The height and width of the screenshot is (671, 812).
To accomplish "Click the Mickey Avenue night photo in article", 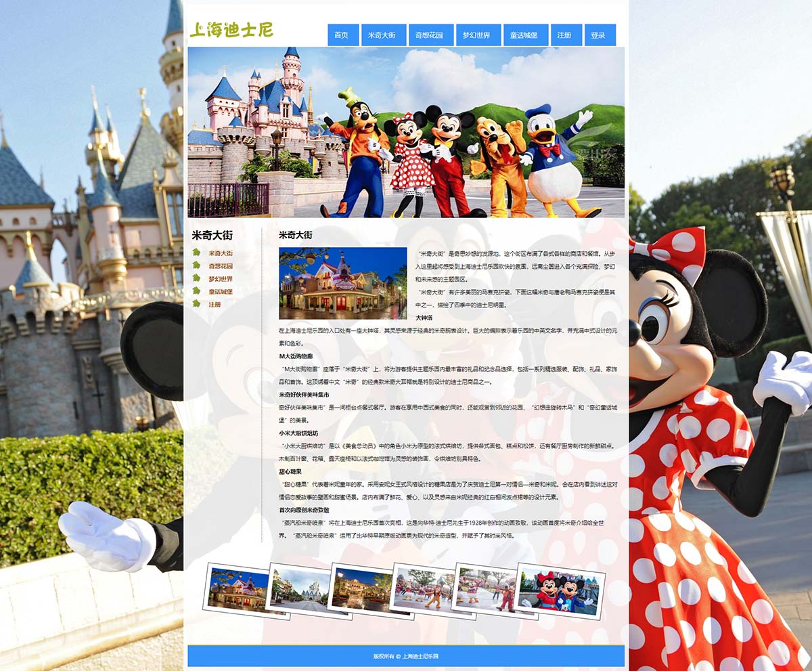I will [343, 283].
